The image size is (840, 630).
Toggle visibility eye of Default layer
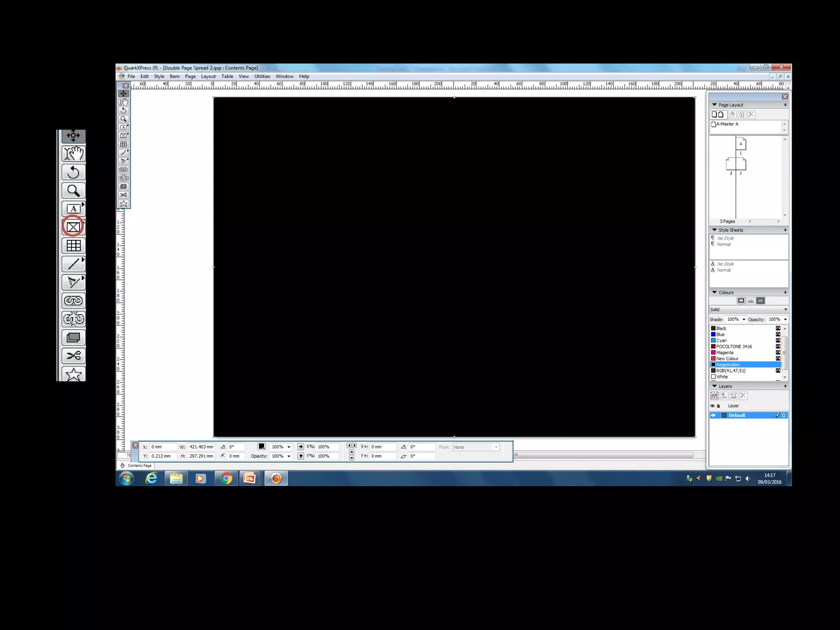(x=713, y=415)
